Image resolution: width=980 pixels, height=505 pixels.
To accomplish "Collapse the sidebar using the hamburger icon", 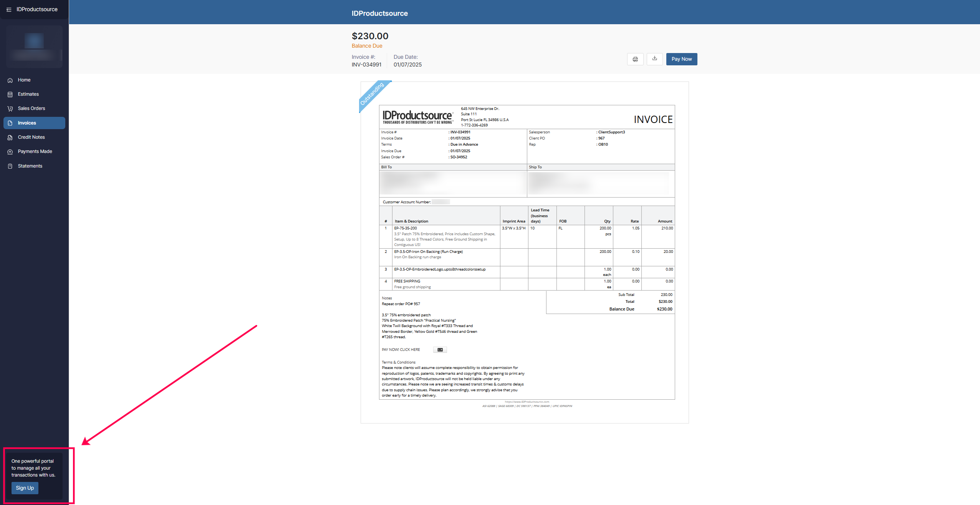I will click(x=9, y=10).
